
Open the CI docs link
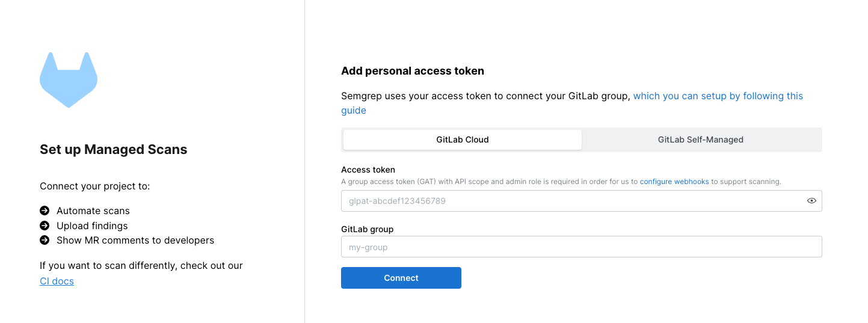pos(57,281)
